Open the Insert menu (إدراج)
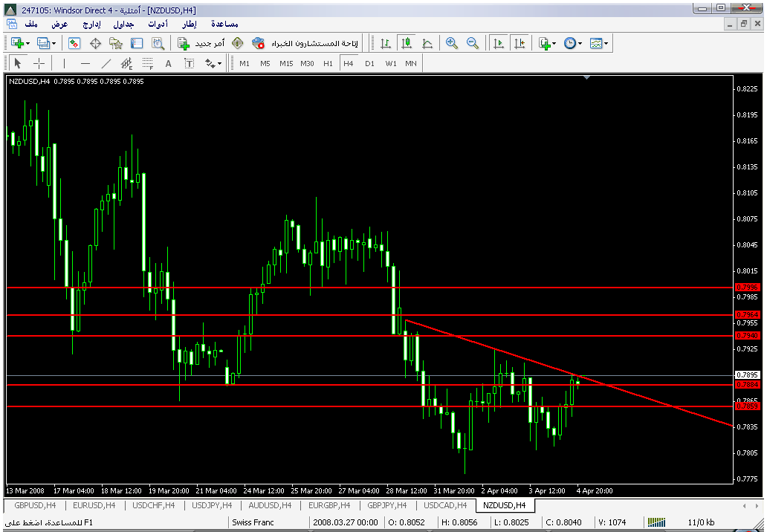This screenshot has width=767, height=532. click(92, 24)
